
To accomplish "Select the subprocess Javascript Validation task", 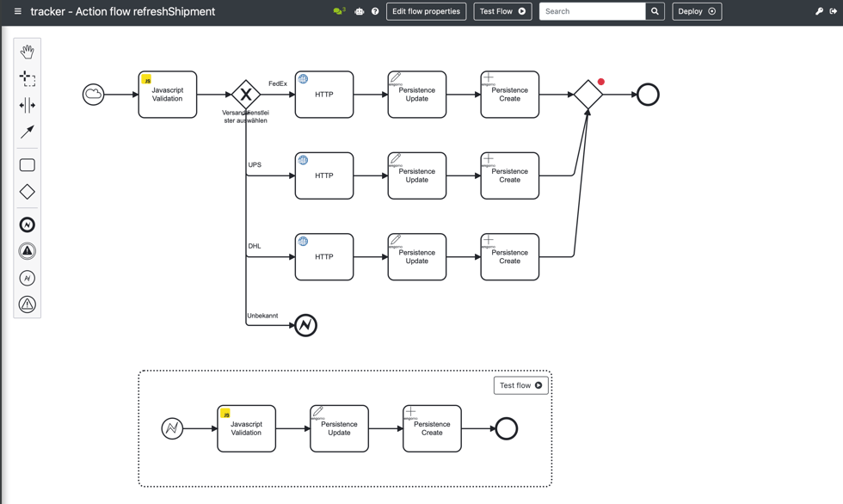I will point(247,429).
